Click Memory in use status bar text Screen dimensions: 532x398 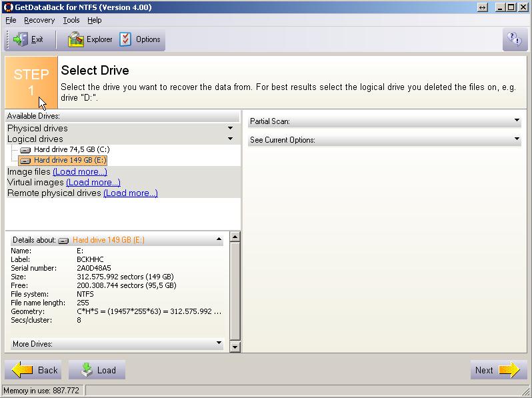[41, 391]
